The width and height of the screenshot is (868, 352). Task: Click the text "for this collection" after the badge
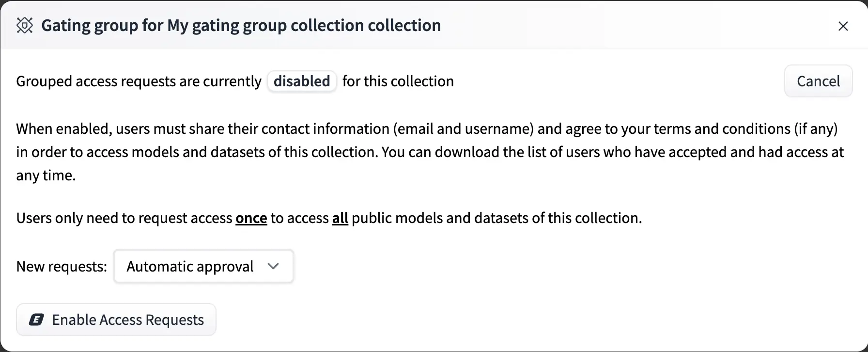(x=398, y=81)
